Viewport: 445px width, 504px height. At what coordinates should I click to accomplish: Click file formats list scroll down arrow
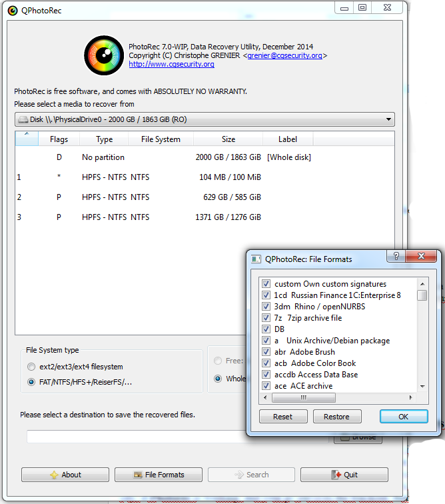(x=422, y=387)
